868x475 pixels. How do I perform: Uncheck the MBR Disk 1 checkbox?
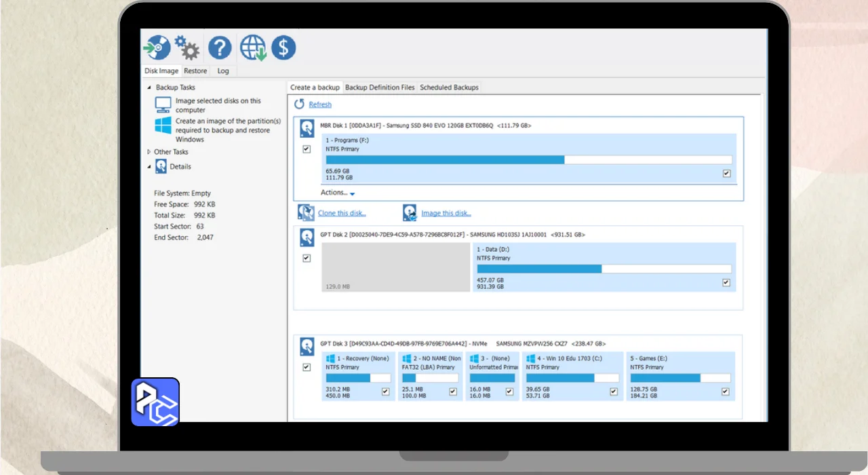[307, 149]
